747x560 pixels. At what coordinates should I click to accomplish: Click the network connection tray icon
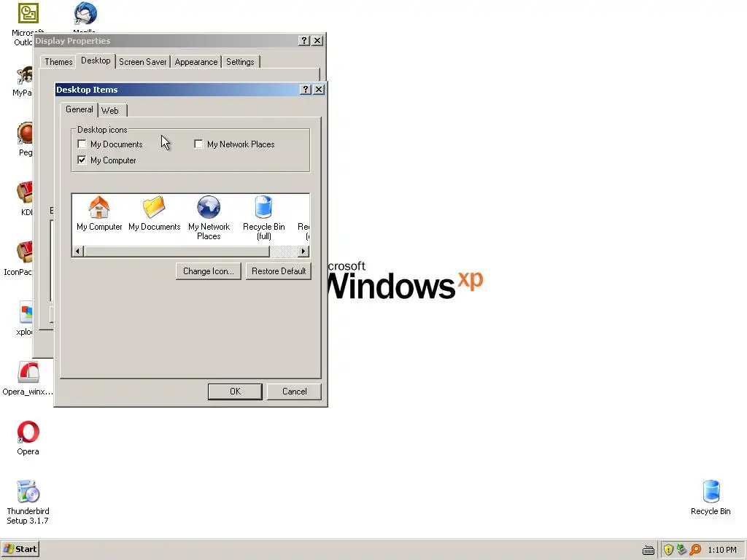pos(682,550)
